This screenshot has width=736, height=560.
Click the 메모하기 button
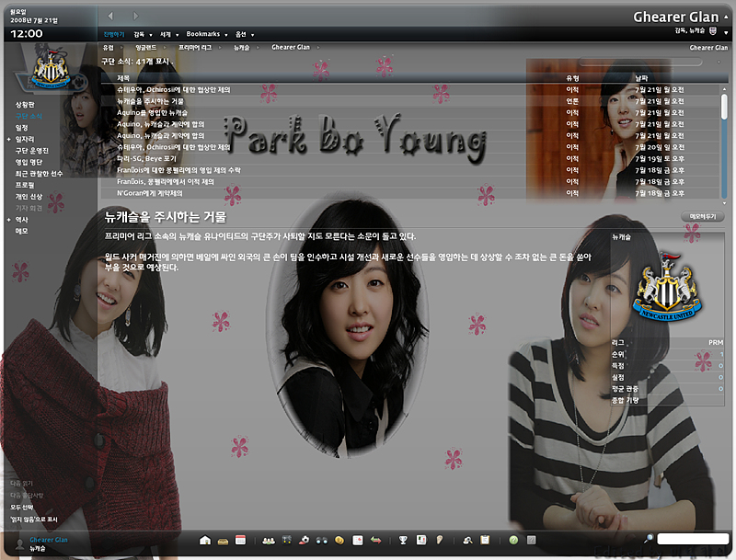[x=701, y=216]
